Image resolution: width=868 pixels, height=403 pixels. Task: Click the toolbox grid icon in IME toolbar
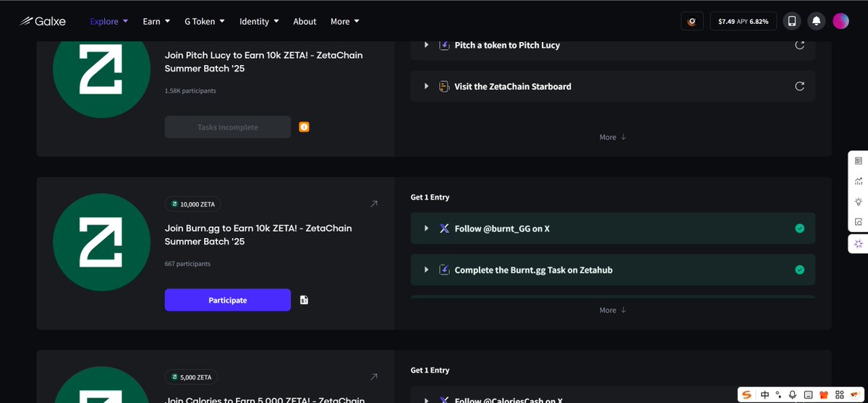pos(838,394)
